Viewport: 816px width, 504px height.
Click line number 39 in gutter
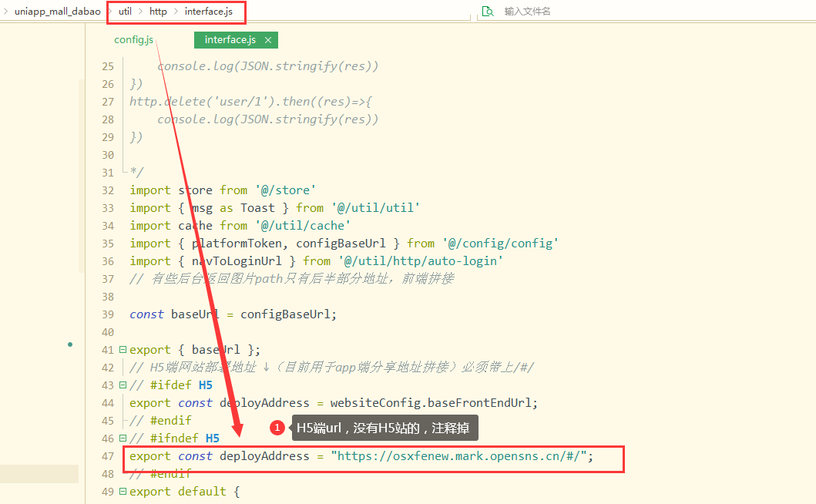click(x=108, y=314)
